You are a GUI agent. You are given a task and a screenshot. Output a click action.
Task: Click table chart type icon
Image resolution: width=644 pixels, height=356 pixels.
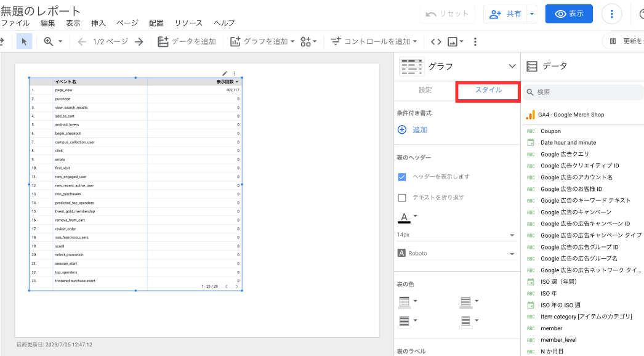tap(412, 67)
